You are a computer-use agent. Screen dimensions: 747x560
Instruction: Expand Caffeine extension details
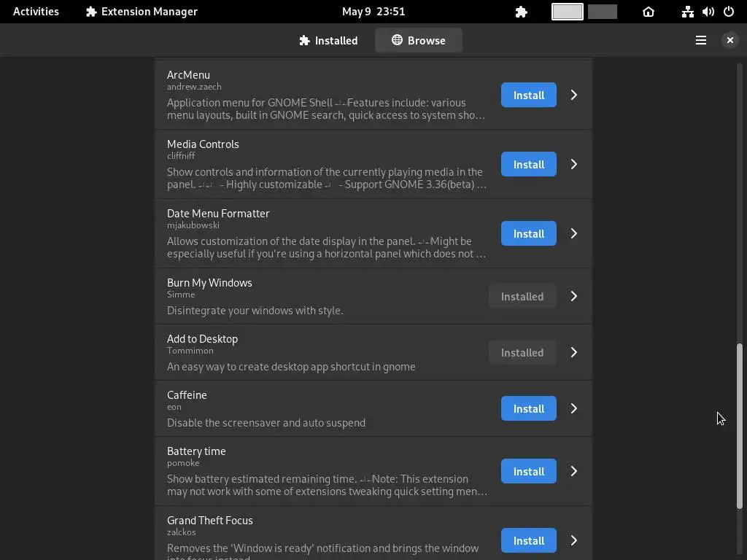(574, 408)
